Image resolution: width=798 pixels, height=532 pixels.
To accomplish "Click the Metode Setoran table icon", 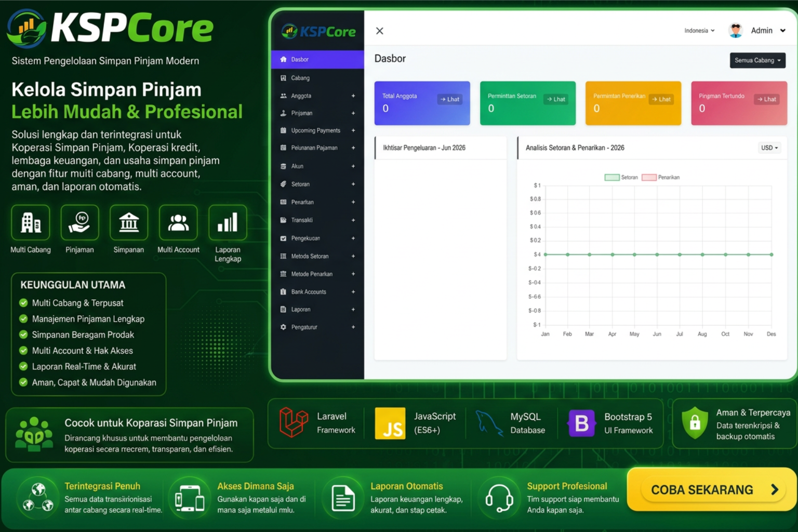I will point(283,256).
